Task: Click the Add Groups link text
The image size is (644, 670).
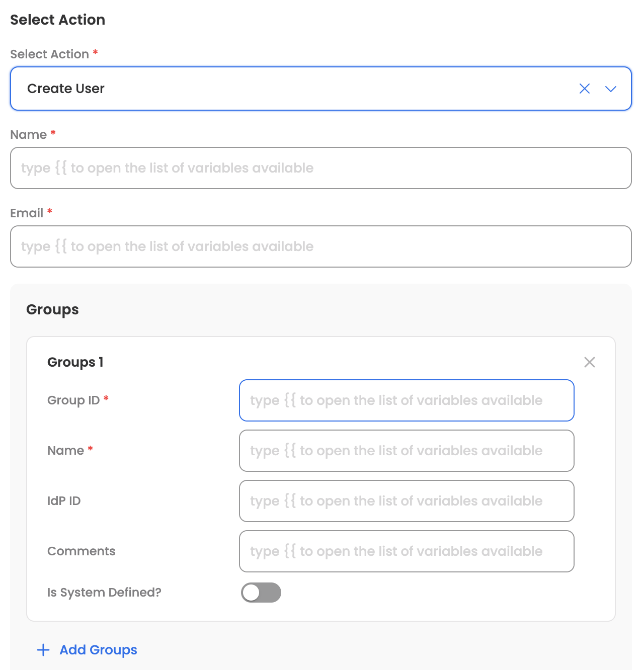Action: (99, 650)
